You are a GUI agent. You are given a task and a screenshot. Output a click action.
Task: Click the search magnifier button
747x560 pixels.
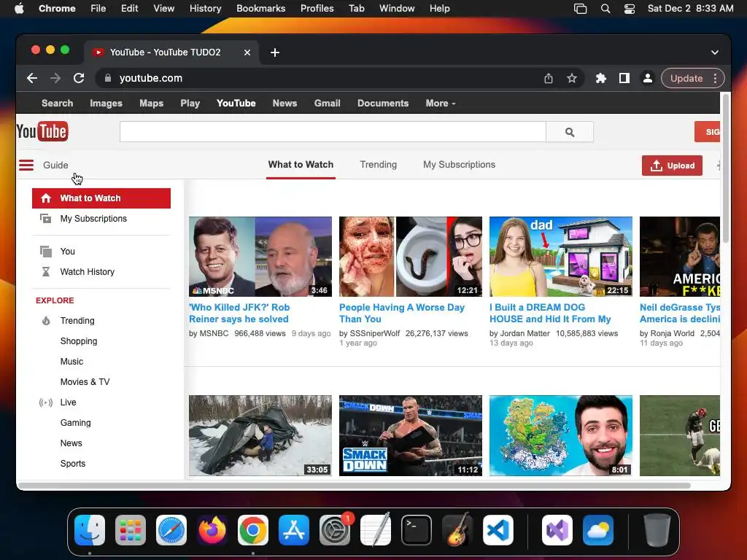pos(569,132)
